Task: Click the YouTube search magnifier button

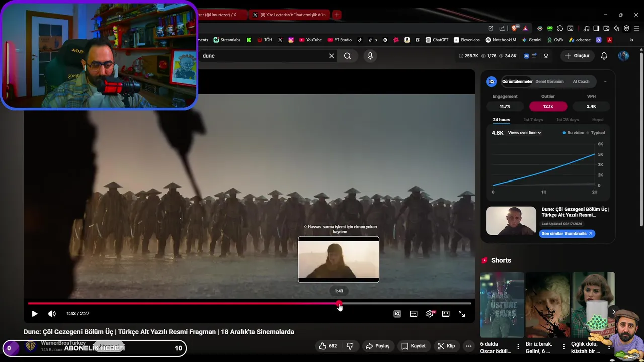Action: (x=348, y=56)
